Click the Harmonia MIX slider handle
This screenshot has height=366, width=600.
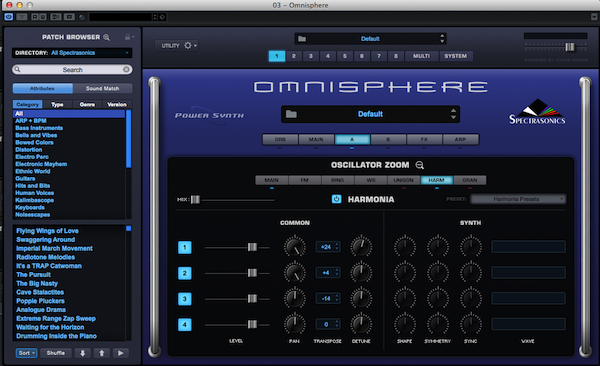pyautogui.click(x=195, y=199)
